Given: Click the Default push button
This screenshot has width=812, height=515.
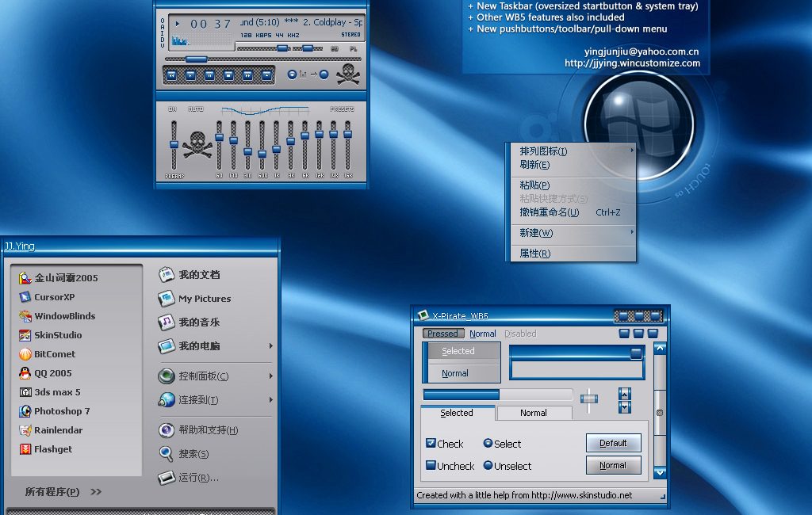Looking at the screenshot, I should pyautogui.click(x=614, y=443).
